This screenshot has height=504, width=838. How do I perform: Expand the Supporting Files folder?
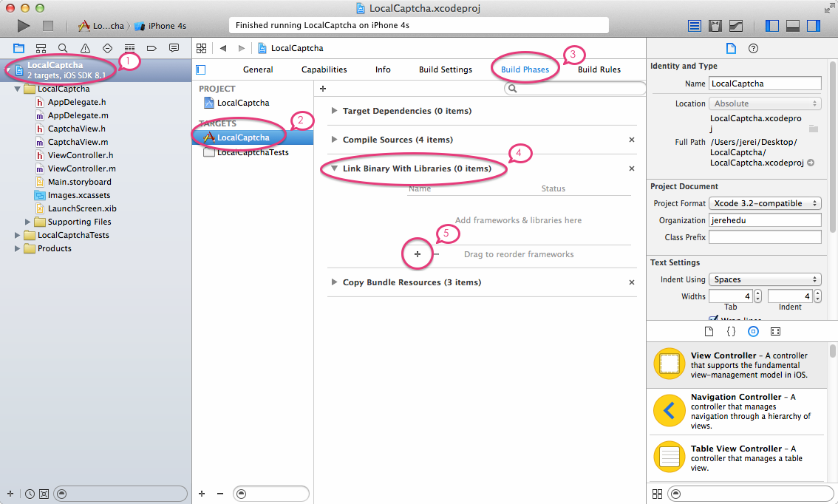coord(28,222)
